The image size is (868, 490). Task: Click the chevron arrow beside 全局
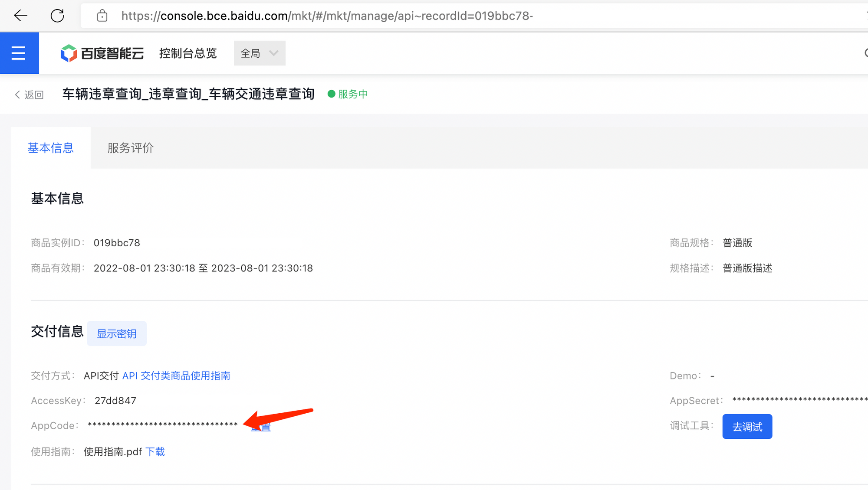[x=273, y=53]
